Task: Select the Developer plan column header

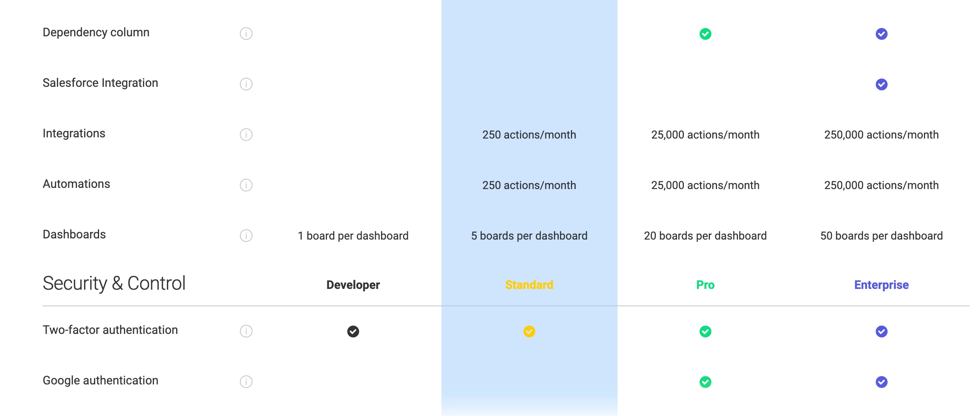Action: [353, 285]
